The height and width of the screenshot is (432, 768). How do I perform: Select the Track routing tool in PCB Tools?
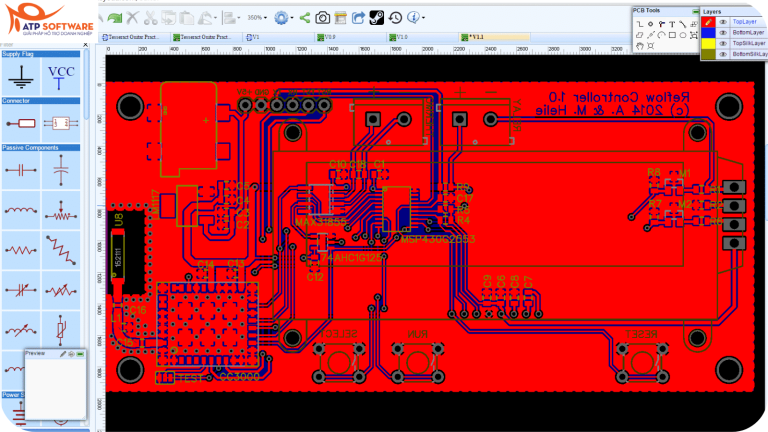coord(640,24)
